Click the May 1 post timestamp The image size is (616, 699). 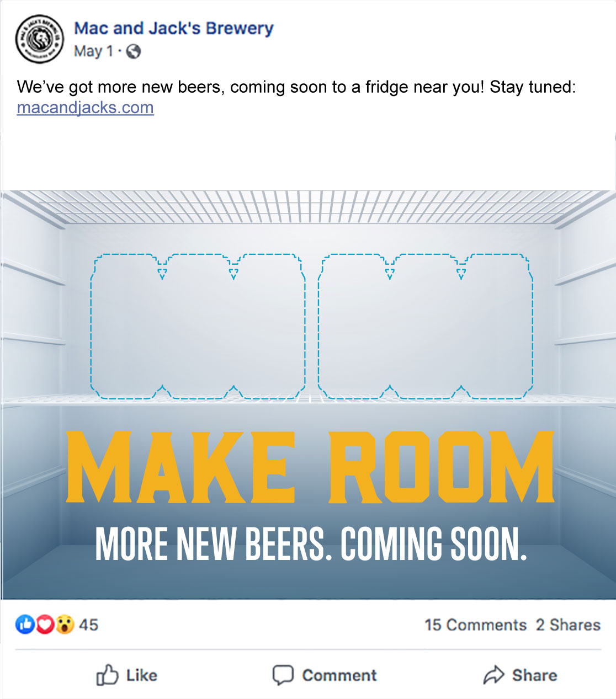(x=93, y=51)
